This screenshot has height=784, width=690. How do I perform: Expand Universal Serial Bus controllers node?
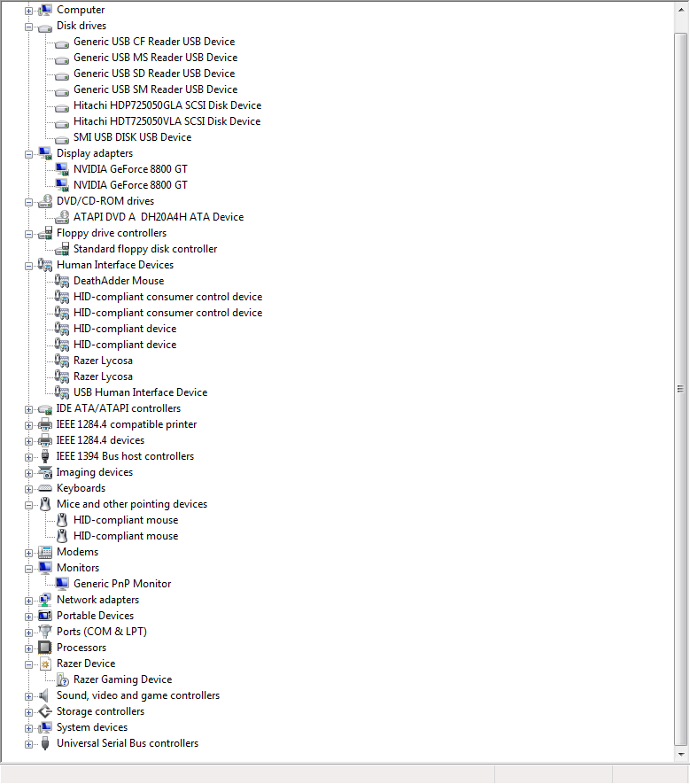coord(28,744)
